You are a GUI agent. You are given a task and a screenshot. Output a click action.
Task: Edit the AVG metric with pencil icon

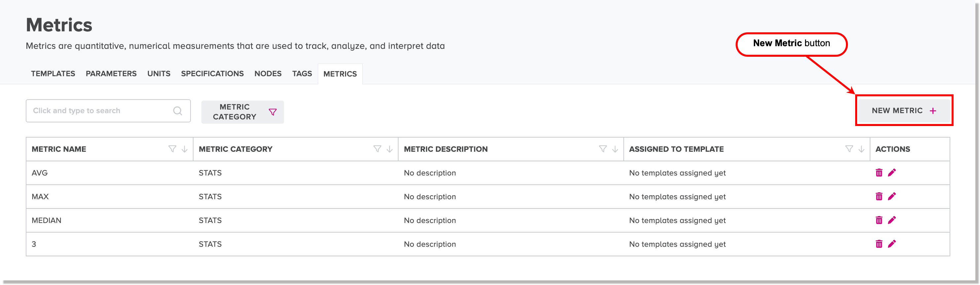[892, 173]
